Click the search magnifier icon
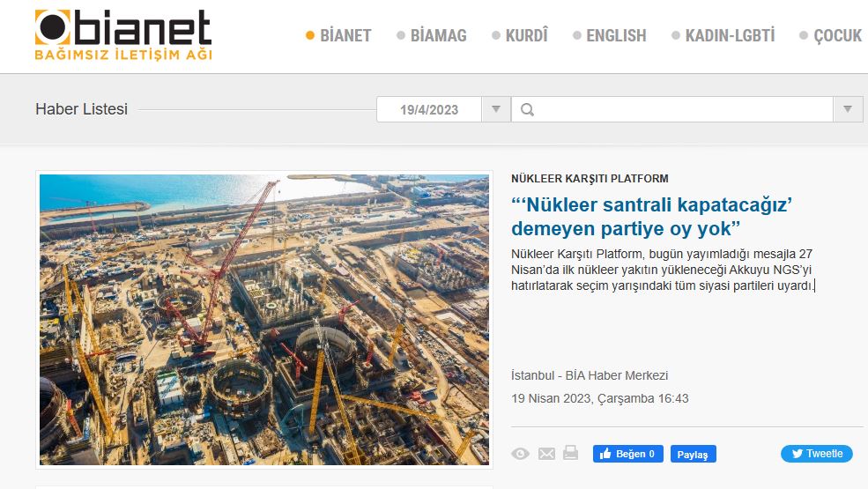 (x=527, y=109)
